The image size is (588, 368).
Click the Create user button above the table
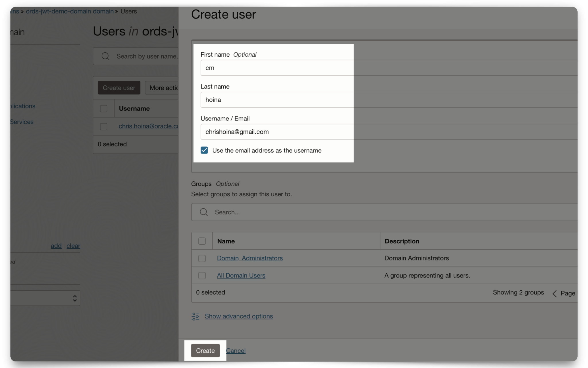point(119,88)
